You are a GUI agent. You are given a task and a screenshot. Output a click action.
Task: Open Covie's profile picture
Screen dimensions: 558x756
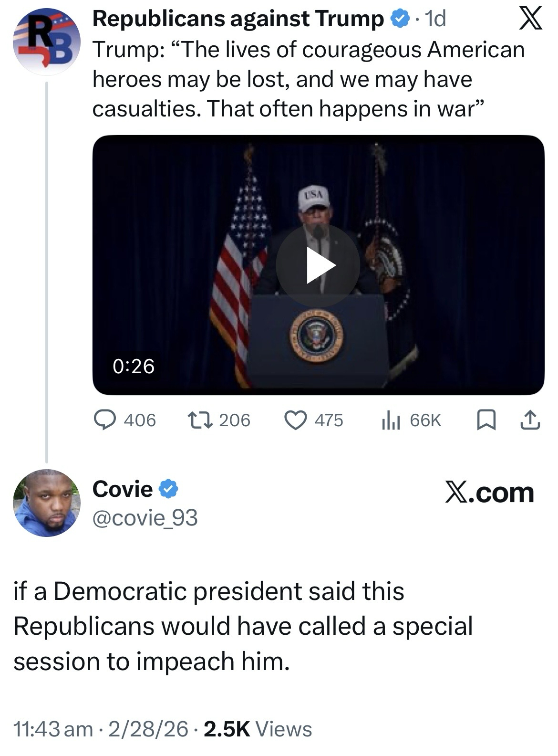[46, 503]
